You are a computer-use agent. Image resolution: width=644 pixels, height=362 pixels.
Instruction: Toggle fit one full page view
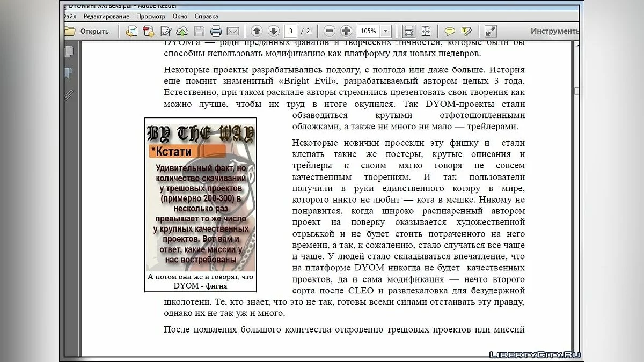(426, 31)
